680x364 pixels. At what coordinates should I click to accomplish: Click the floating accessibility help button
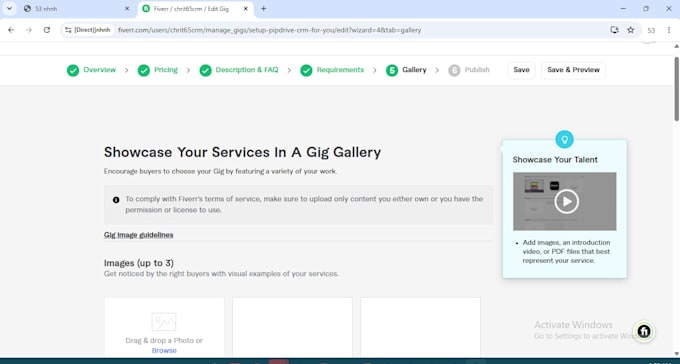[644, 331]
